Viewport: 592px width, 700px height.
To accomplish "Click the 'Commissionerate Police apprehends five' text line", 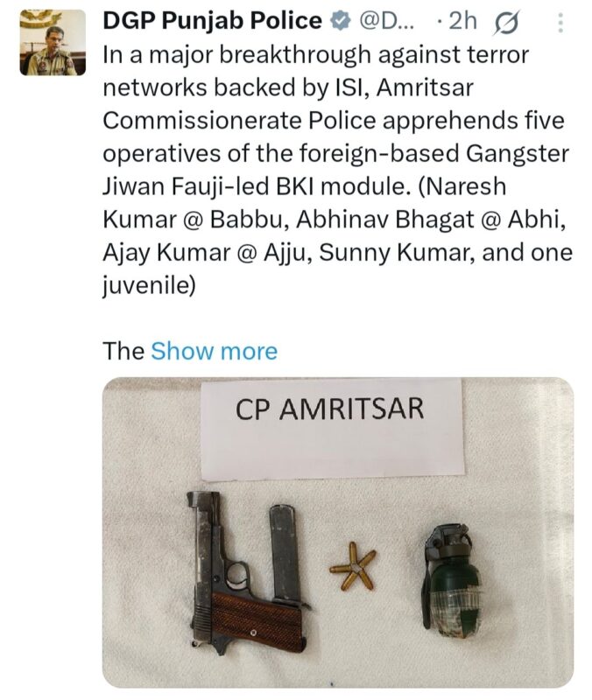I will (x=334, y=121).
